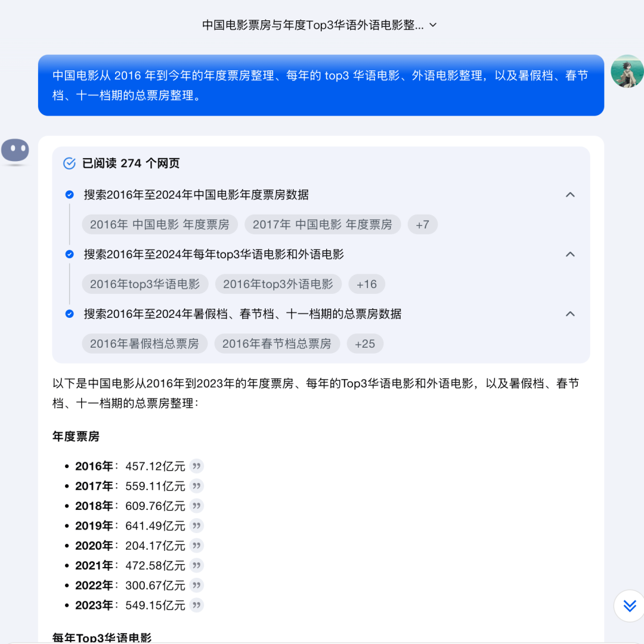Click the scroll-to-bottom double arrow button
This screenshot has height=644, width=644.
pyautogui.click(x=629, y=606)
